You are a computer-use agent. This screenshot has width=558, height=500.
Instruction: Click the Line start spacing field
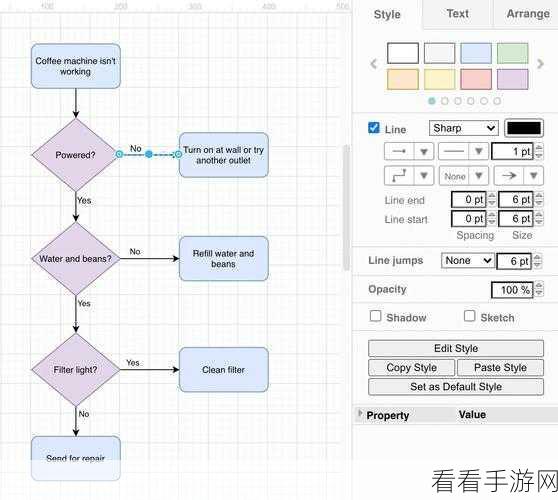click(x=468, y=219)
